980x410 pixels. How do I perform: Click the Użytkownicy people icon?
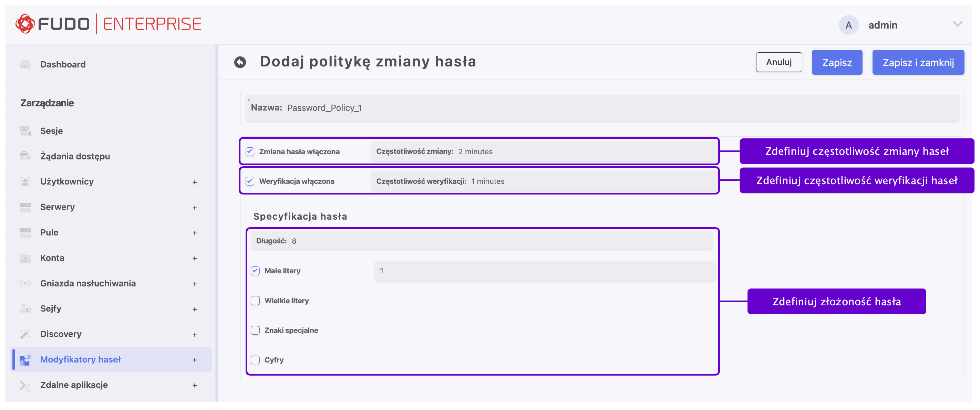coord(25,181)
